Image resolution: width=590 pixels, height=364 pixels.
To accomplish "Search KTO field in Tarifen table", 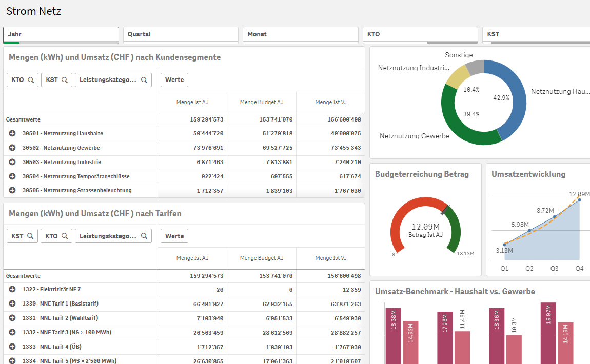I will pyautogui.click(x=56, y=236).
